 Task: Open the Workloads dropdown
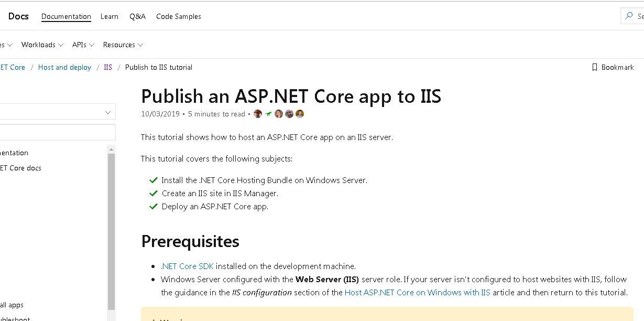coord(42,45)
